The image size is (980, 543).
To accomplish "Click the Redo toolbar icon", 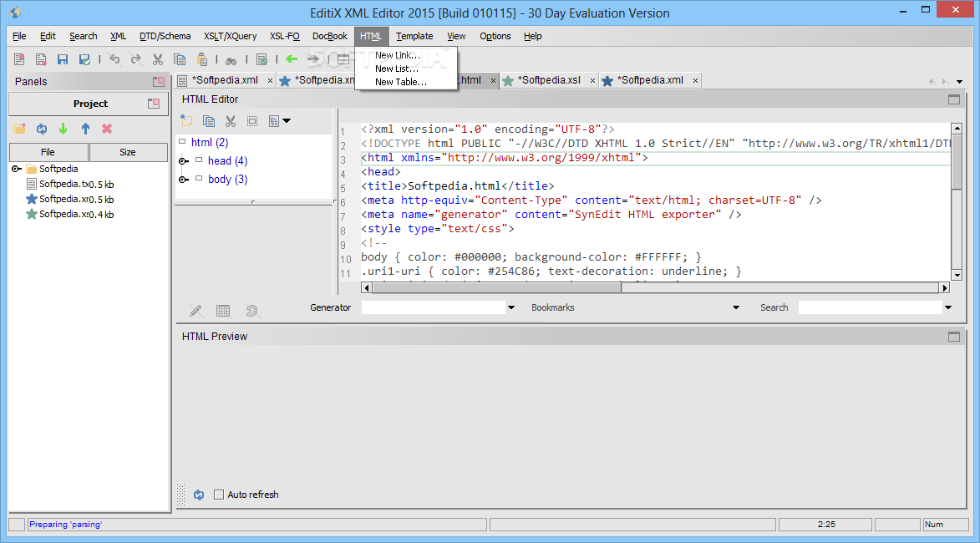I will coord(135,59).
